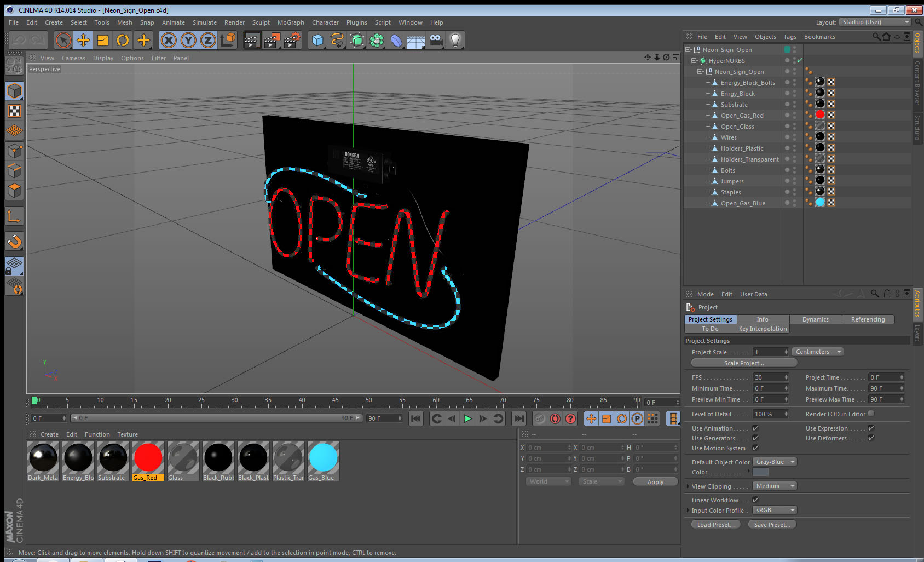The height and width of the screenshot is (562, 924).
Task: Go to end of animation
Action: click(x=518, y=418)
